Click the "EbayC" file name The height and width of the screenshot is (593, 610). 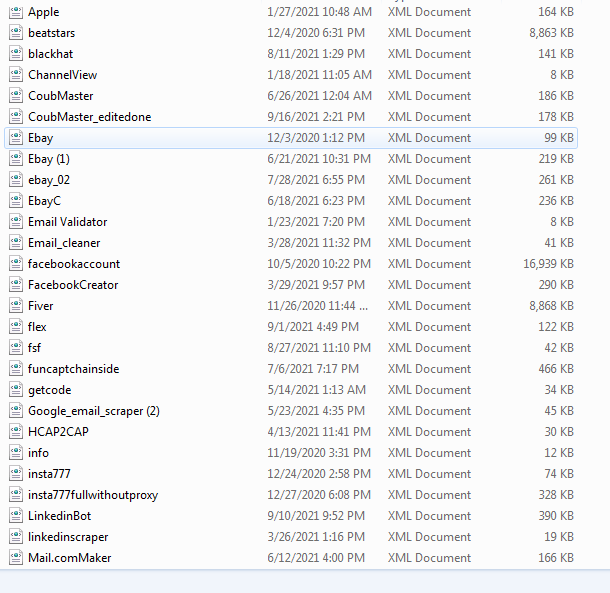(x=44, y=201)
